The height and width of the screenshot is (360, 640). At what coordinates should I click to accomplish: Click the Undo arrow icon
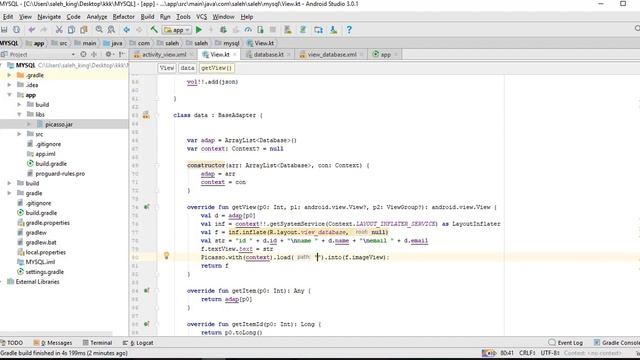tap(31, 30)
